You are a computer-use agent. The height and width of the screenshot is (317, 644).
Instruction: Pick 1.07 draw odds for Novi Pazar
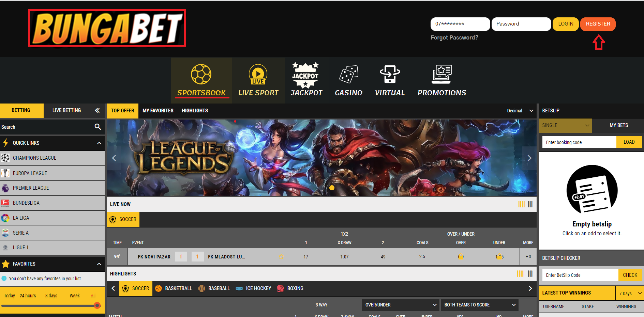(344, 257)
